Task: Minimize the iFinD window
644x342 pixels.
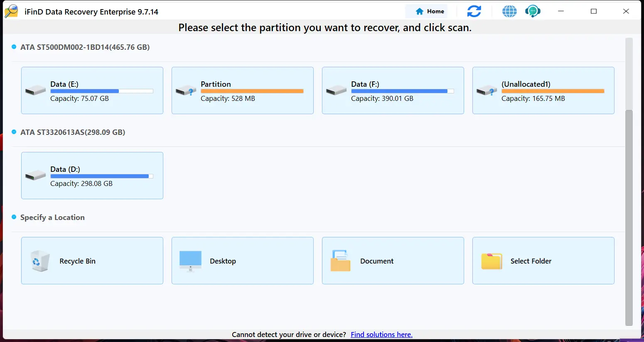Action: [x=561, y=11]
